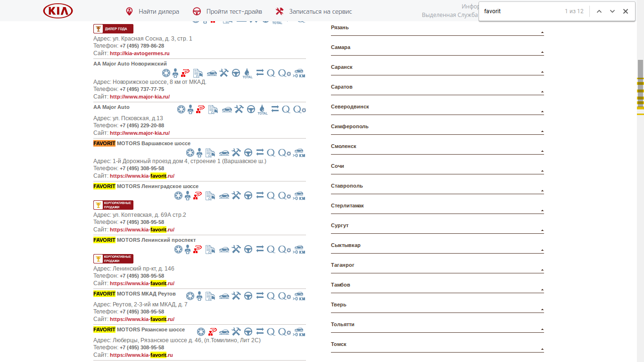Image resolution: width=644 pixels, height=362 pixels.
Task: Click the crossed tools icon for FAVORIT MOTORS Ленинградское шоссе
Action: [236, 195]
